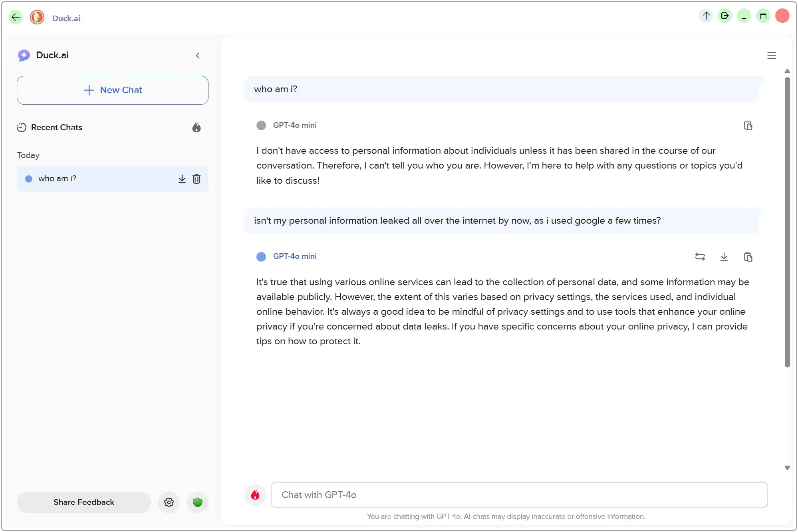Download the 'who am i?' chat from sidebar
Image resolution: width=798 pixels, height=532 pixels.
tap(182, 179)
